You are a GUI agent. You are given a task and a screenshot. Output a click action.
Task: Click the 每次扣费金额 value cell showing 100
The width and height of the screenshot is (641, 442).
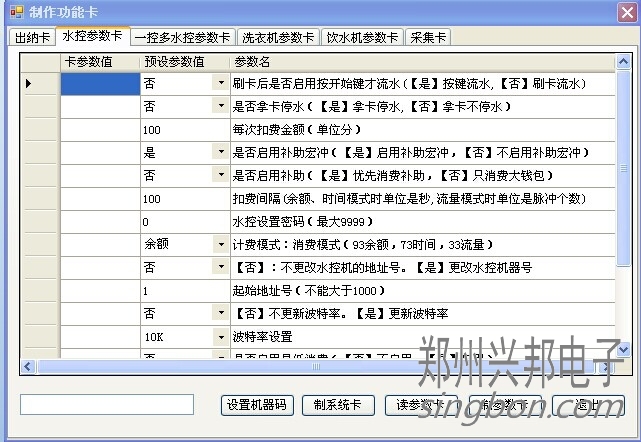184,129
